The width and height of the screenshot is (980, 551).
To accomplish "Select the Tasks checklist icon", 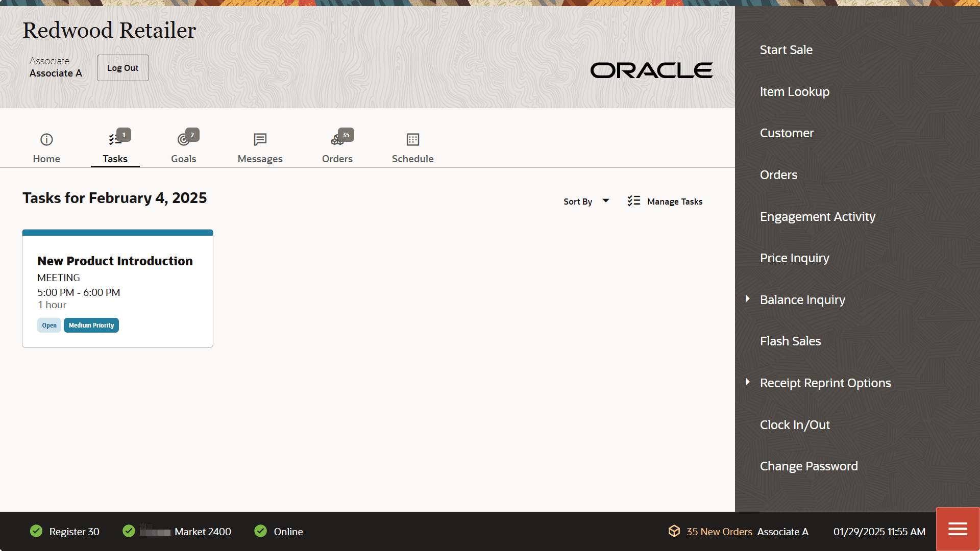I will (x=114, y=139).
